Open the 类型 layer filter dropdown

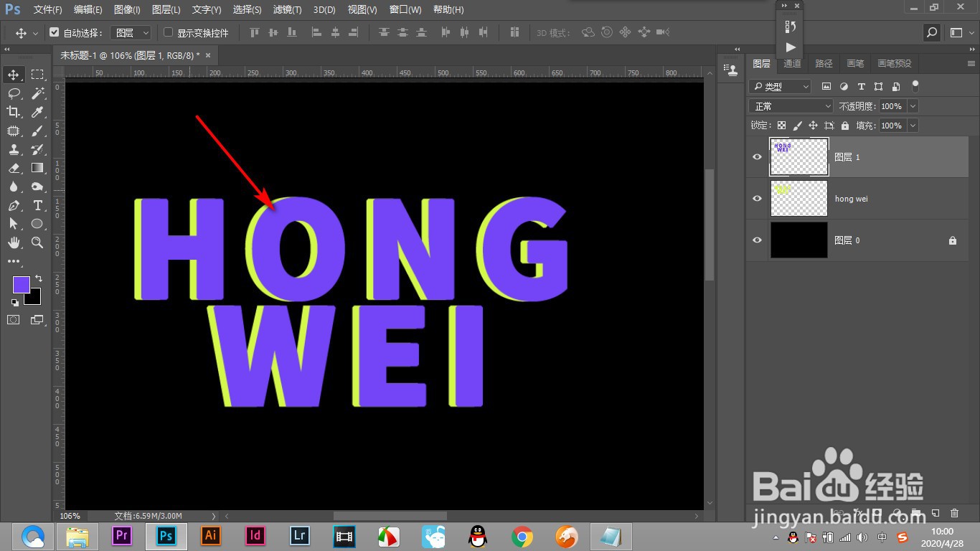point(780,86)
